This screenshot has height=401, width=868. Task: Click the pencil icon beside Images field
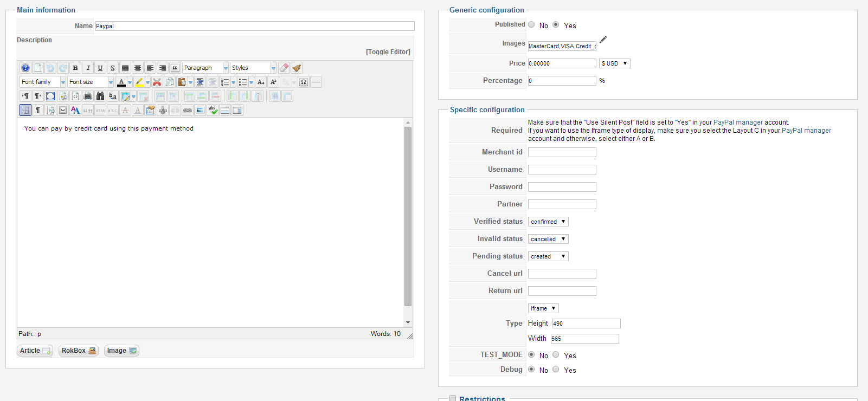(x=603, y=40)
